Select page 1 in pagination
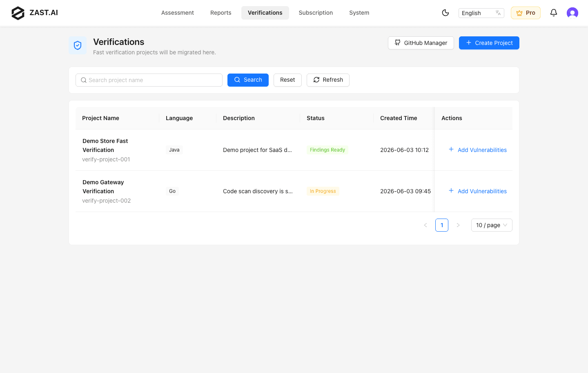Screen dimensions: 588x373 pos(442,225)
